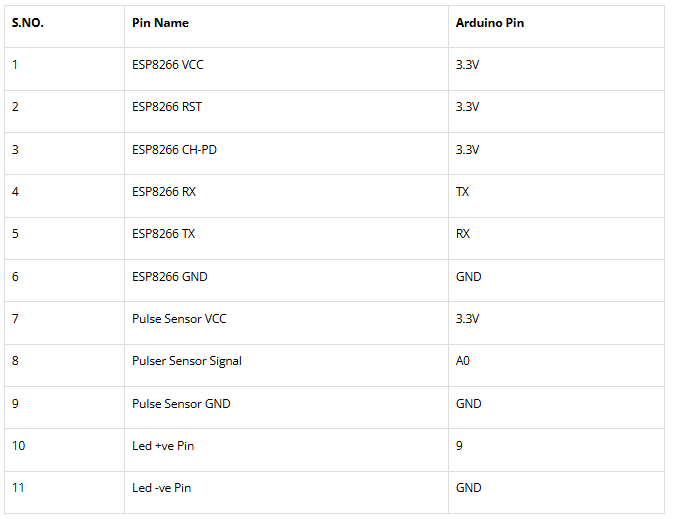Click the Pin Name column header

point(160,22)
